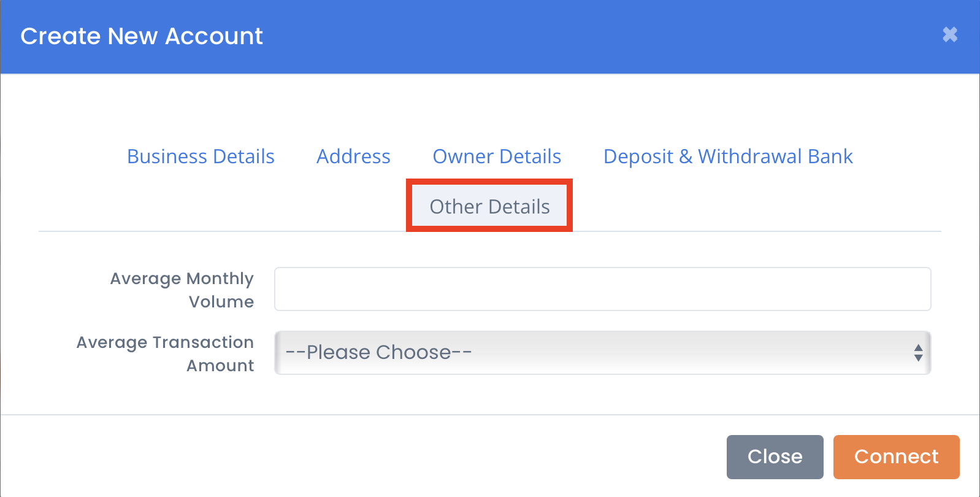Click the --Please Choose-- placeholder text
980x497 pixels.
(378, 353)
